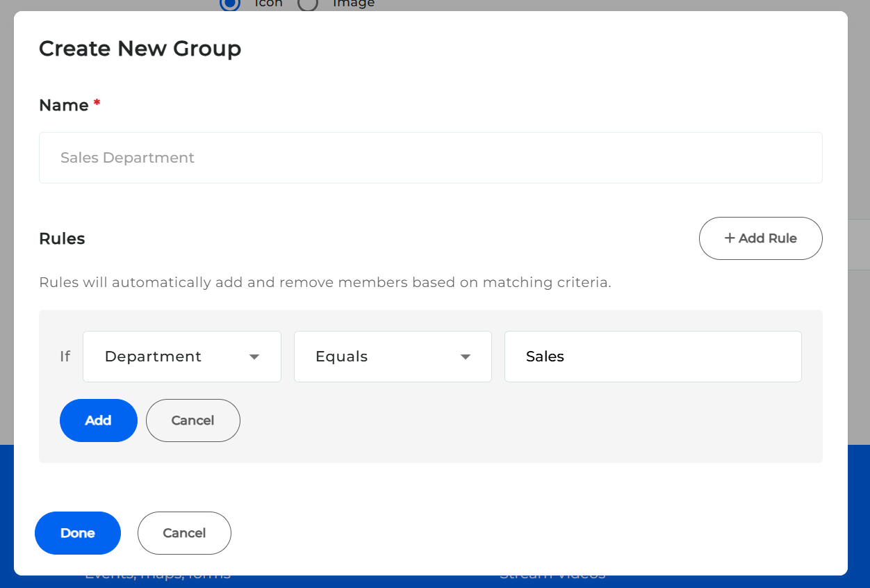The height and width of the screenshot is (588, 870).
Task: Click the Create New Group title
Action: (140, 49)
